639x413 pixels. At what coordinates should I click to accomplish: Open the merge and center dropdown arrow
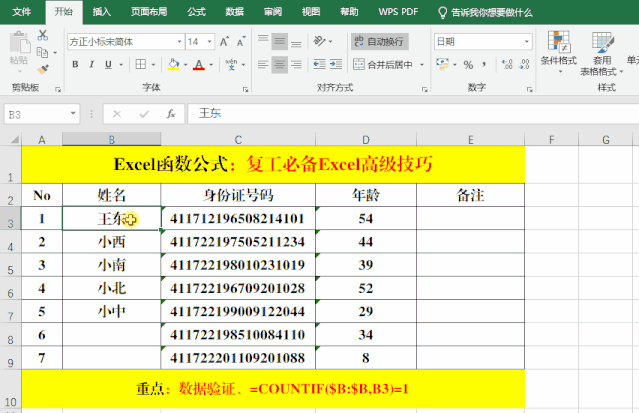pos(422,65)
